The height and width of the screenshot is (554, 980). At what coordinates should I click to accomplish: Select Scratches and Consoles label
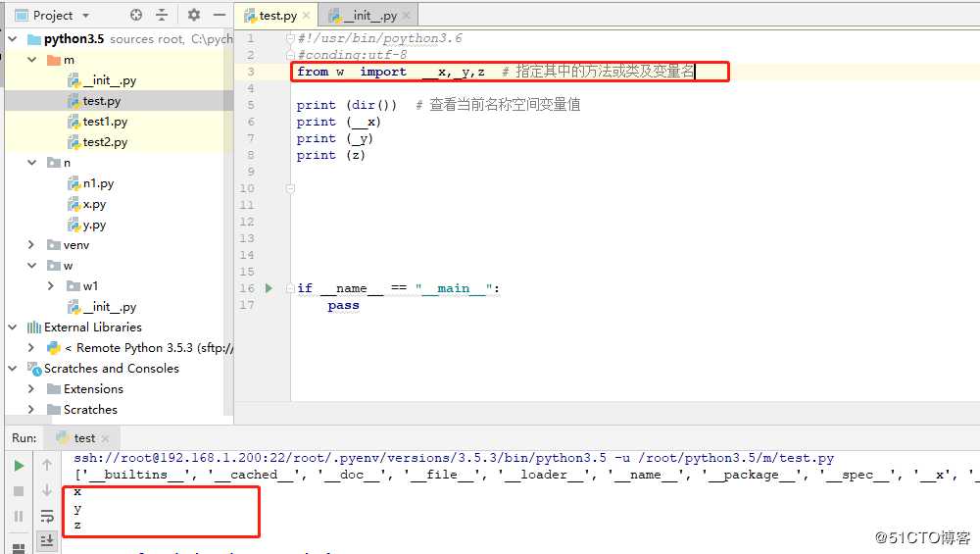(x=112, y=369)
